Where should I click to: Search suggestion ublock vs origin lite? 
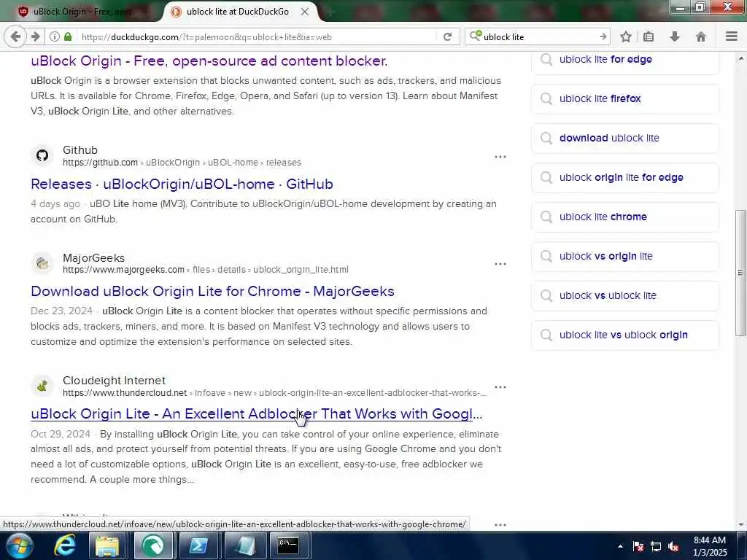click(x=625, y=256)
